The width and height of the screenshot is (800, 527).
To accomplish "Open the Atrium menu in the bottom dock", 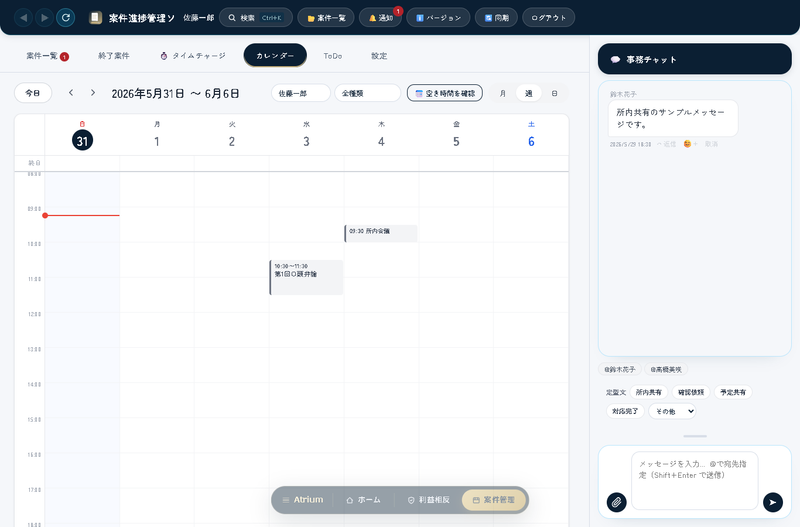I will [x=303, y=500].
